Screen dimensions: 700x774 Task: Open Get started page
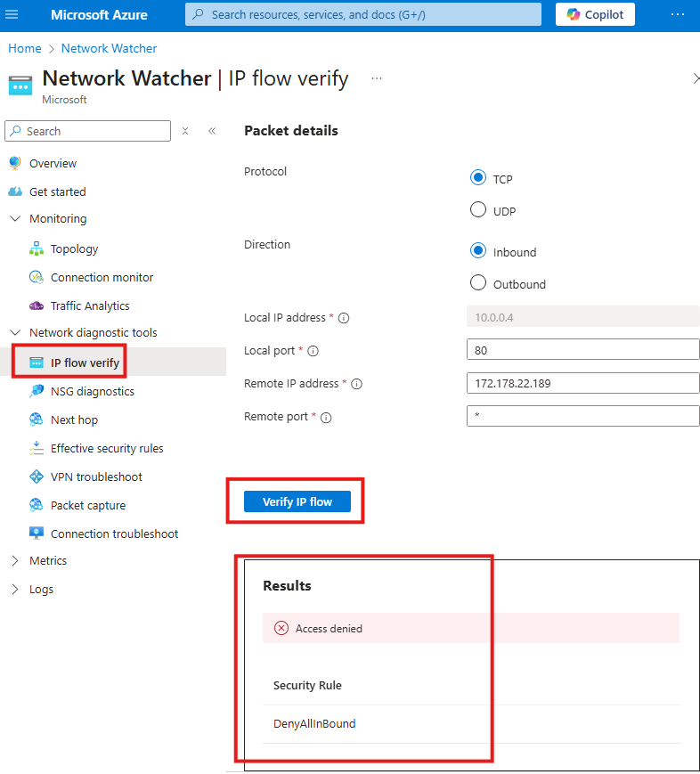coord(57,191)
